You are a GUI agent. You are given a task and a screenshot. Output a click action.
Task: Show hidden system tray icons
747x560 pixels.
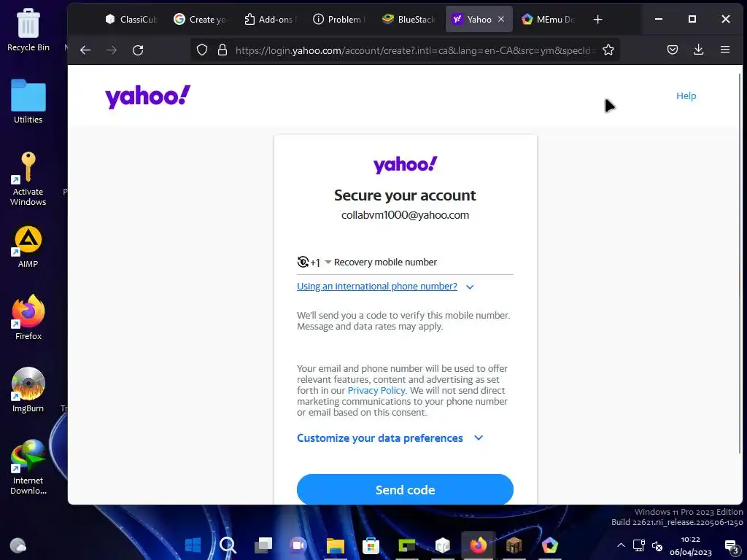(x=621, y=545)
